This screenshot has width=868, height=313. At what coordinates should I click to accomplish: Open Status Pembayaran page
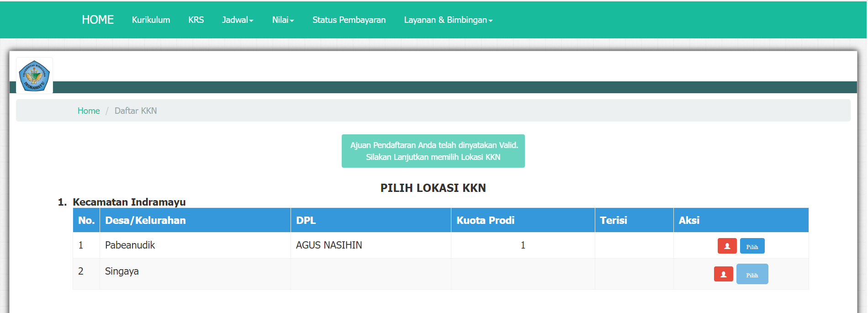[349, 20]
